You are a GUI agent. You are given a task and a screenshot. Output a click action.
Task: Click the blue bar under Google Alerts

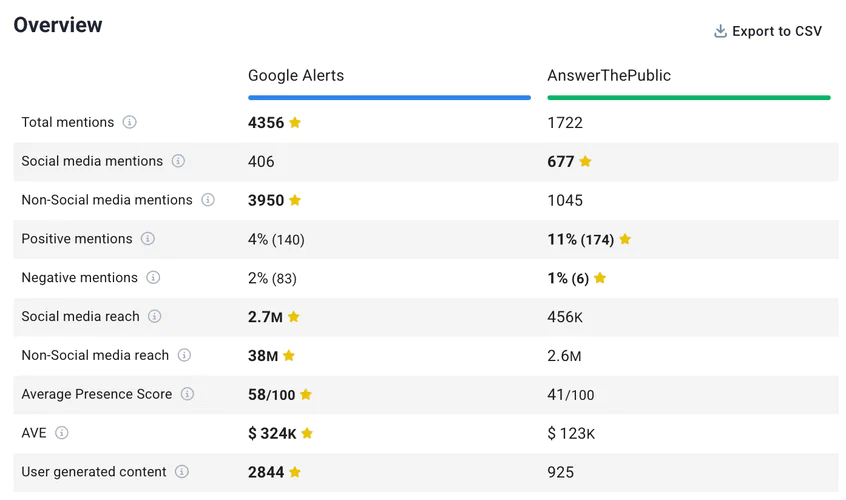(x=390, y=98)
